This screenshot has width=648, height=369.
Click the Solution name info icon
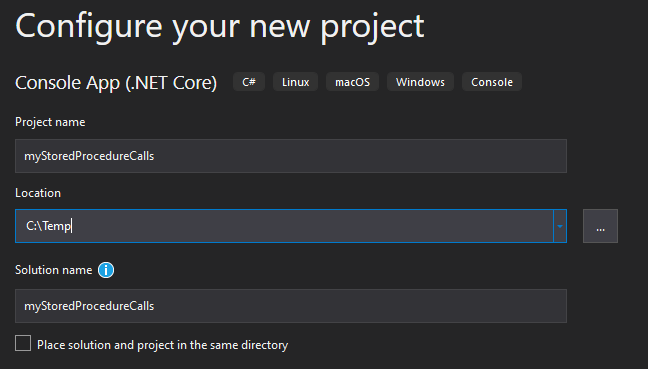click(106, 270)
